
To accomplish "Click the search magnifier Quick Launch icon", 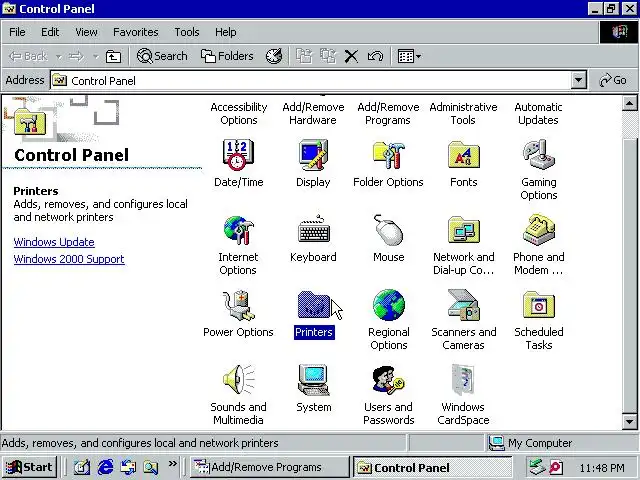I will click(x=151, y=467).
